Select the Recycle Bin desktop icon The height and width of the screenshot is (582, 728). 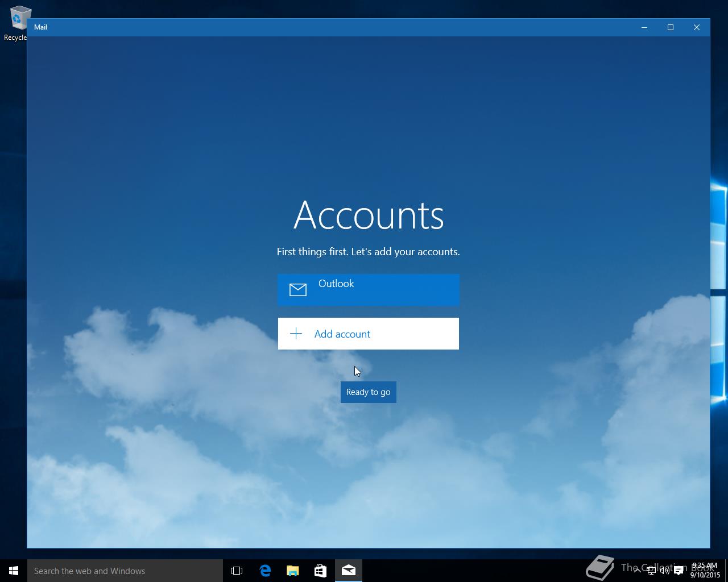pyautogui.click(x=17, y=23)
